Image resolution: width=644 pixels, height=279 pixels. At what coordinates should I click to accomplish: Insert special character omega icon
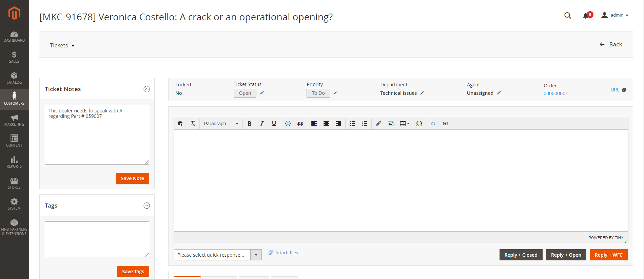[419, 124]
